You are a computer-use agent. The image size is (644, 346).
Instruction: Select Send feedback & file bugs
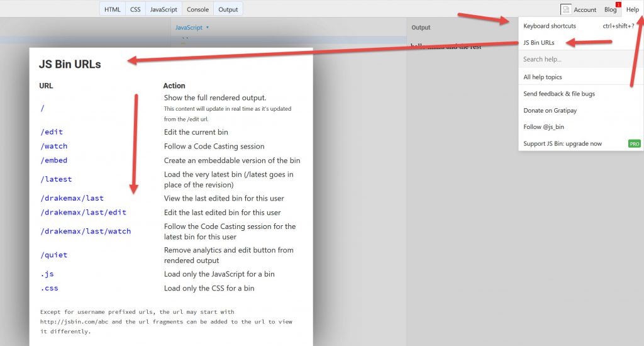tap(559, 94)
